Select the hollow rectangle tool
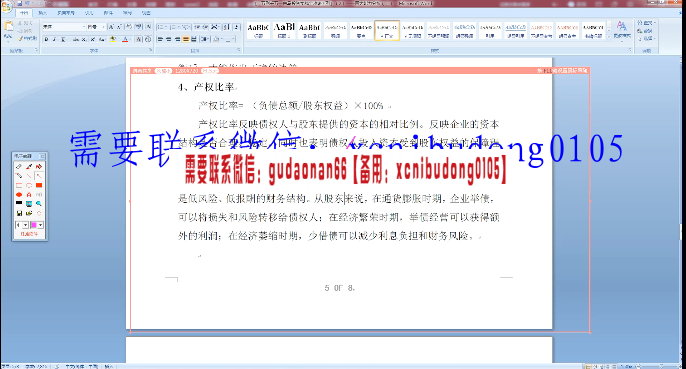Image resolution: width=686 pixels, height=369 pixels. coord(19,186)
